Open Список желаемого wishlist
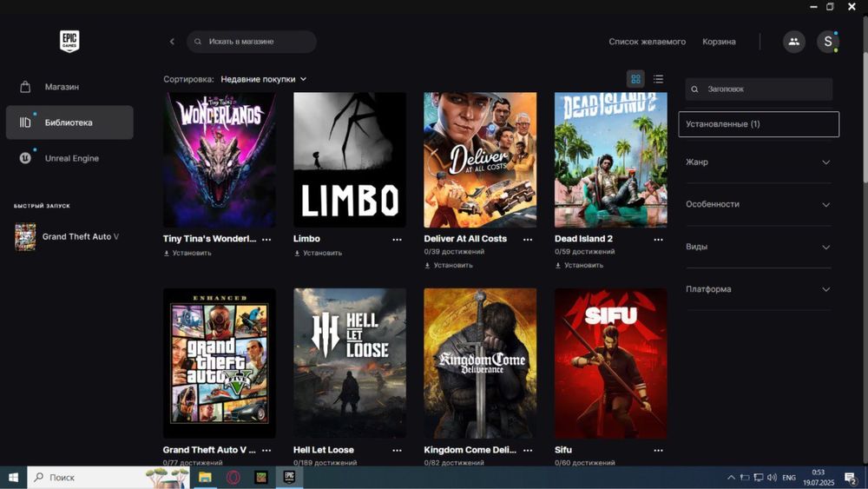This screenshot has height=489, width=868. [x=648, y=42]
